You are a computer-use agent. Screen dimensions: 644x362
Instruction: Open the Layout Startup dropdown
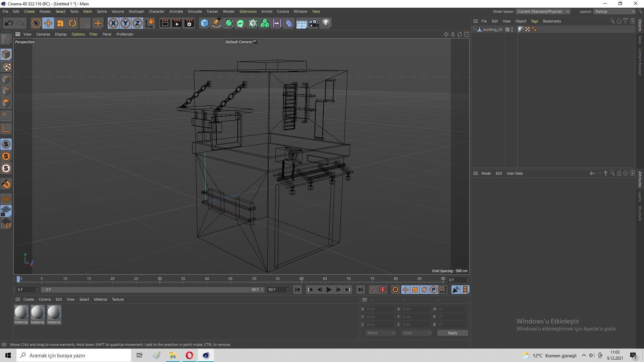point(614,11)
